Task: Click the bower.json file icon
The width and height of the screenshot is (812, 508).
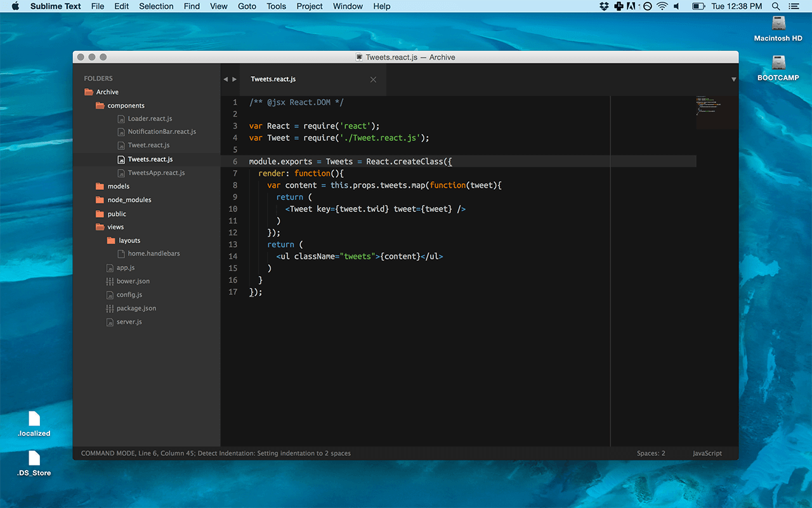Action: (x=109, y=281)
